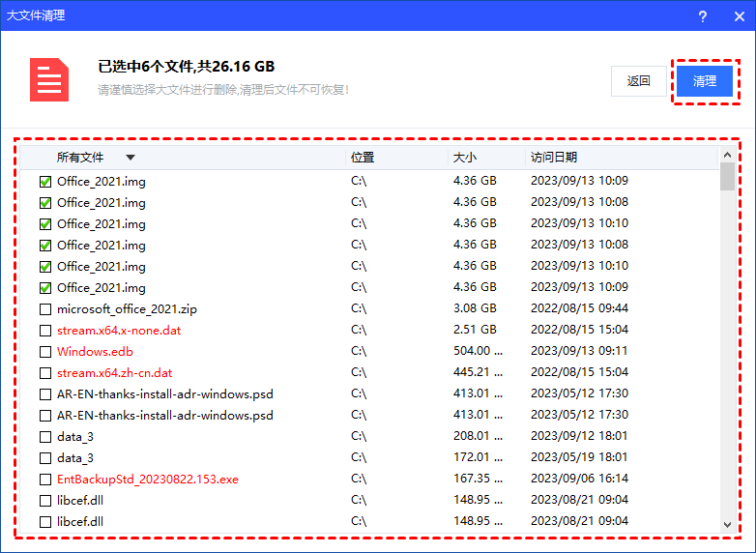Viewport: 756px width, 553px height.
Task: Expand the 所有文件 filter dropdown arrow
Action: coord(131,158)
